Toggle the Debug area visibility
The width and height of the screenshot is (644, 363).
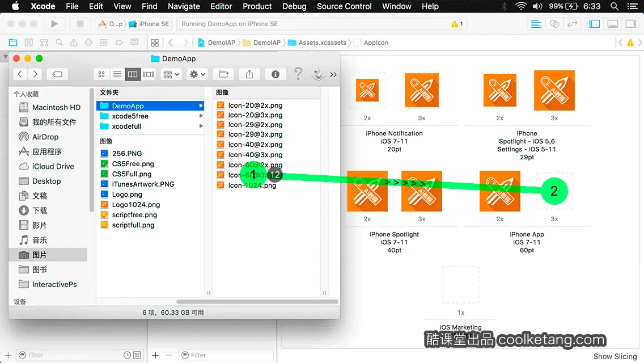click(x=612, y=24)
